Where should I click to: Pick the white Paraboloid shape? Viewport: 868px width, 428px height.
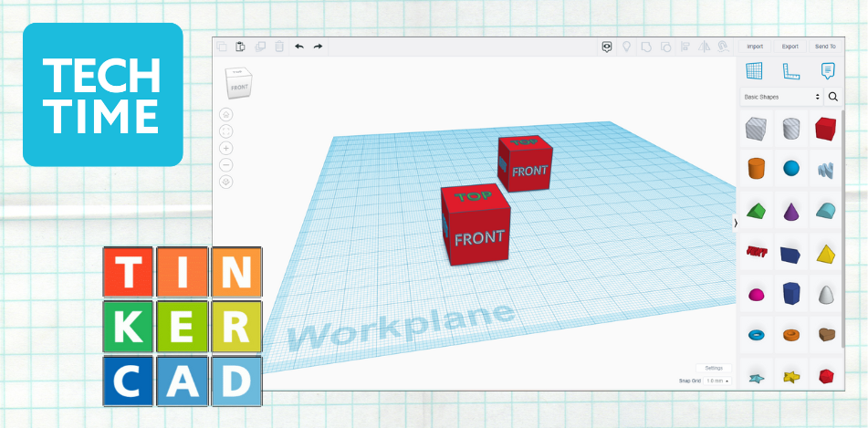tap(825, 294)
